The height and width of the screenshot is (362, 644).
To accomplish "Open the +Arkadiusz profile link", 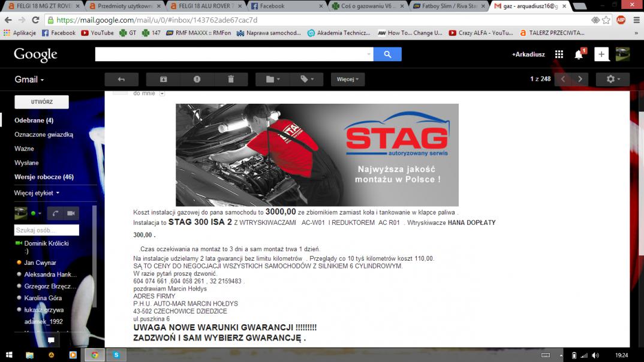I will [528, 54].
